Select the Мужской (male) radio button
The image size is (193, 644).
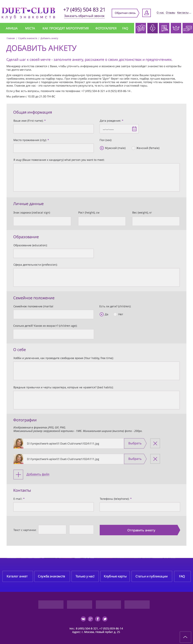(102, 148)
